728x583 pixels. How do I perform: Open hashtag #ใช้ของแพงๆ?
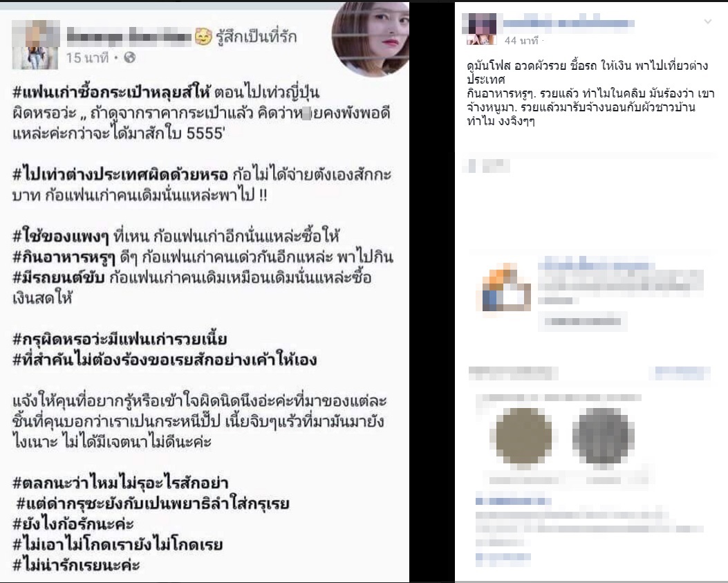point(60,237)
